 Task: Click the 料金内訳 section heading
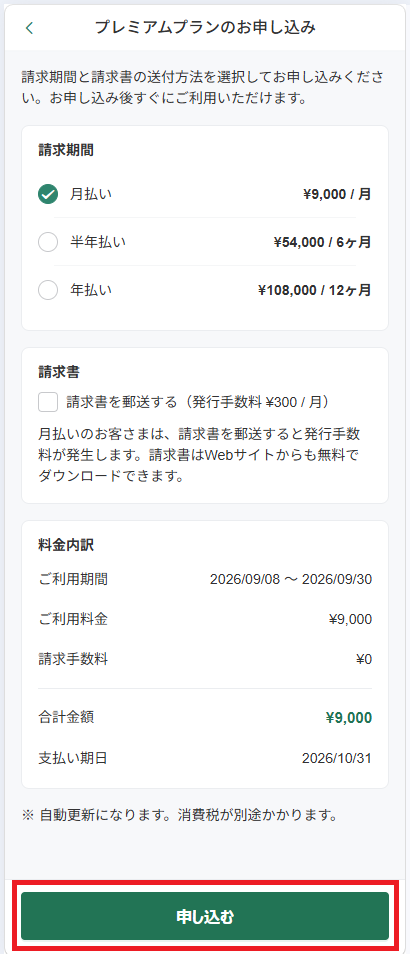(x=66, y=545)
